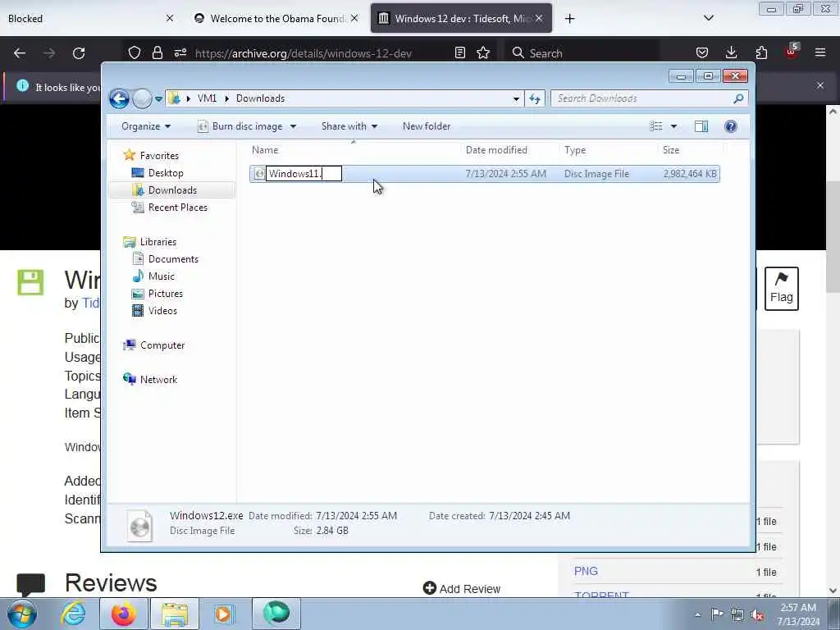Toggle the preview pane icon
Viewport: 840px width, 630px height.
pos(701,126)
